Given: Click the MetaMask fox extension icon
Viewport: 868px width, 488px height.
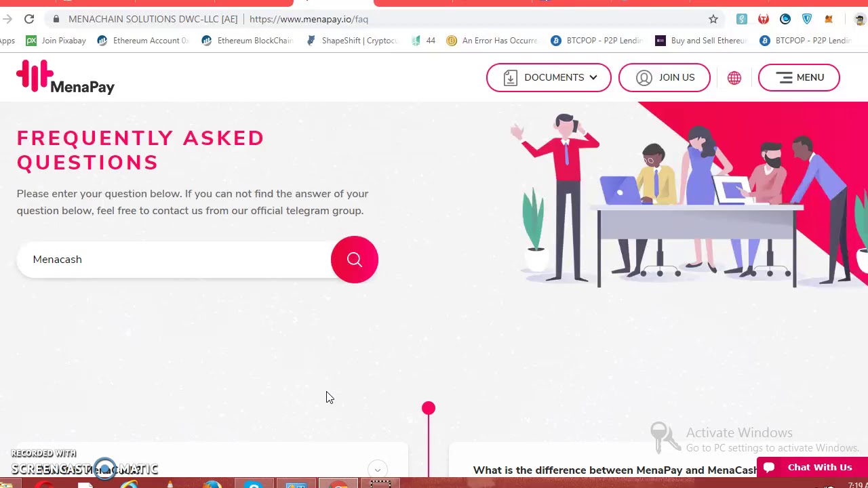Looking at the screenshot, I should (x=829, y=19).
